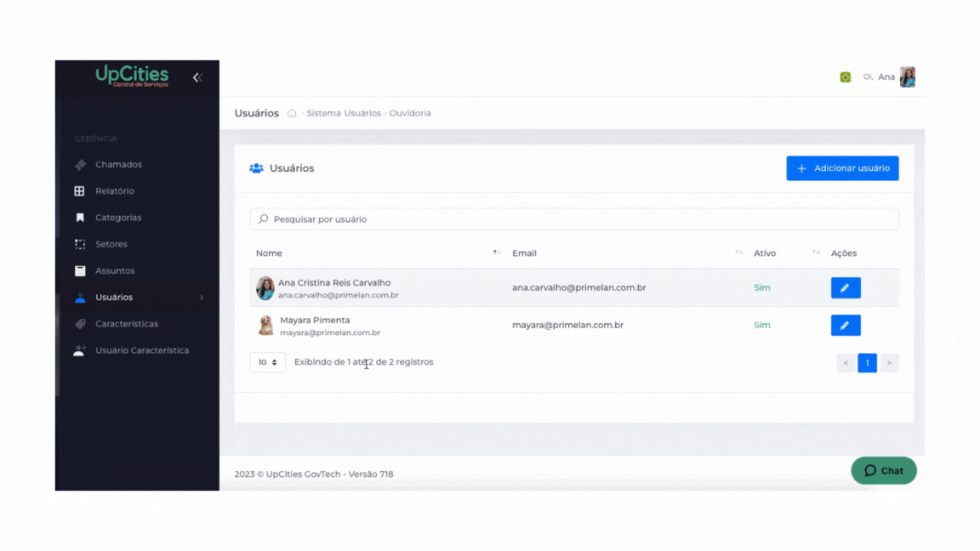Follow the Usuários breadcrumb link
Image resolution: width=980 pixels, height=551 pixels.
click(x=362, y=113)
